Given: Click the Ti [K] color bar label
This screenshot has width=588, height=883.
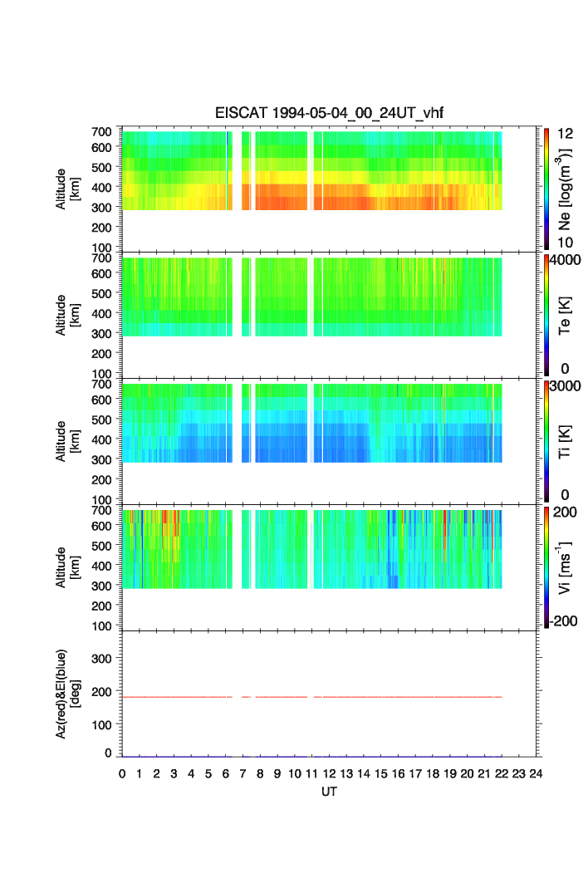Looking at the screenshot, I should [566, 441].
